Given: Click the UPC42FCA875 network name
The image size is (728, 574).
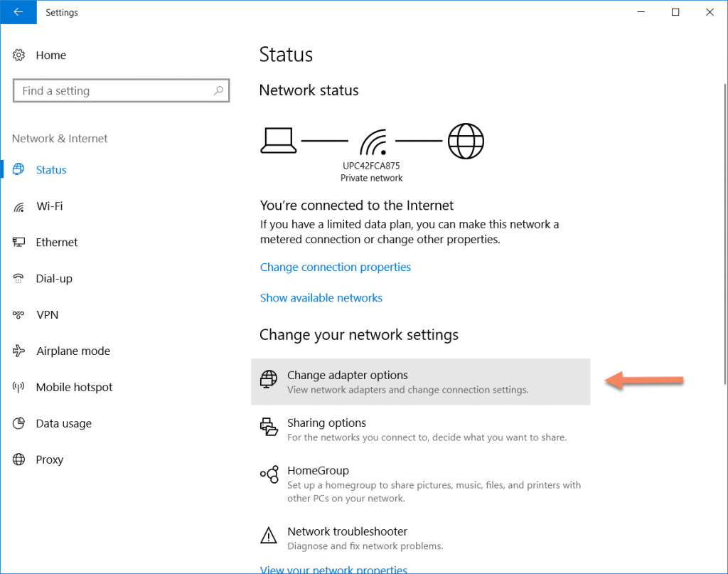Looking at the screenshot, I should (371, 166).
